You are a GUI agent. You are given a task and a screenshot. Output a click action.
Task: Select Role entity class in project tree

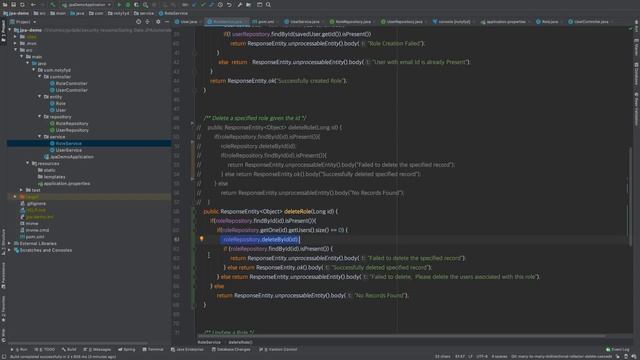pos(58,103)
